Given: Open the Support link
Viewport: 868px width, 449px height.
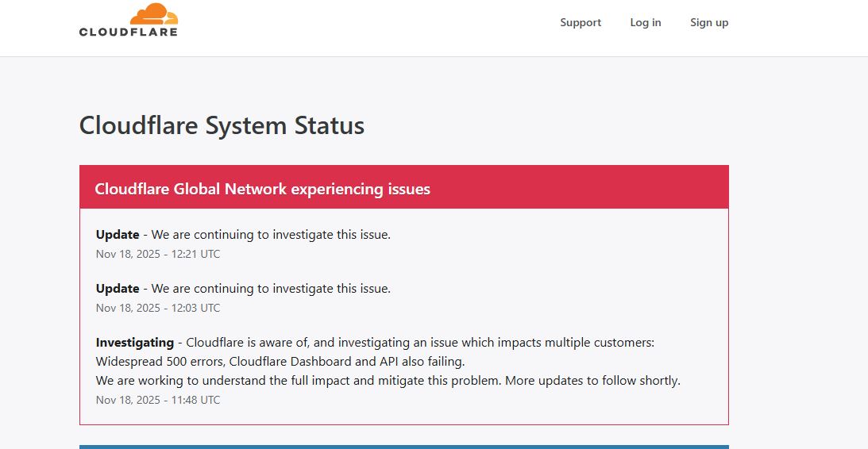Looking at the screenshot, I should point(581,23).
